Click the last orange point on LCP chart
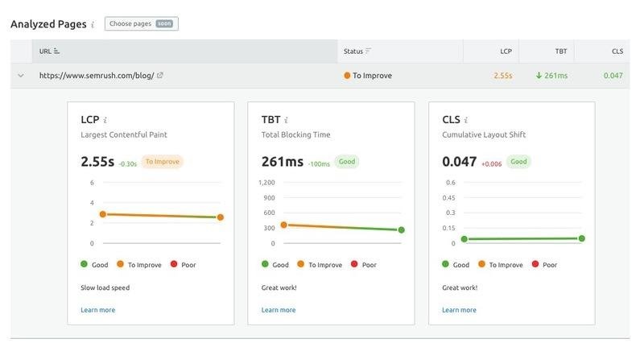644x343 pixels. pos(221,217)
